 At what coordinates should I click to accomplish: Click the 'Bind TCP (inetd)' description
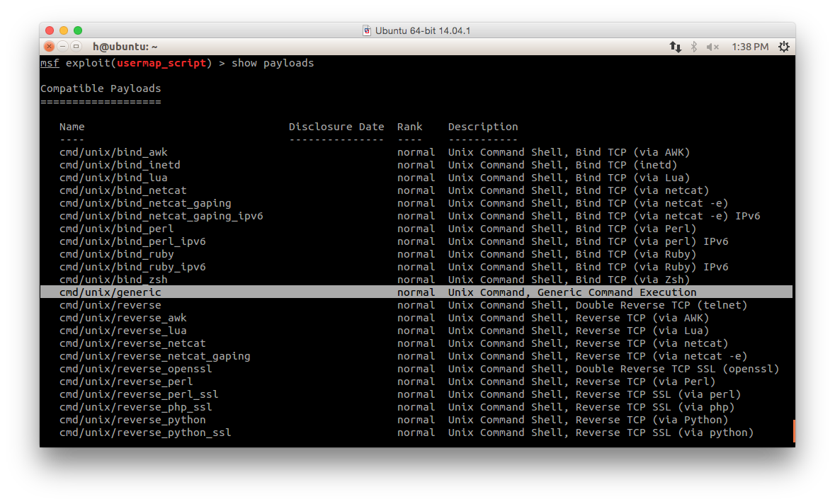pyautogui.click(x=626, y=165)
